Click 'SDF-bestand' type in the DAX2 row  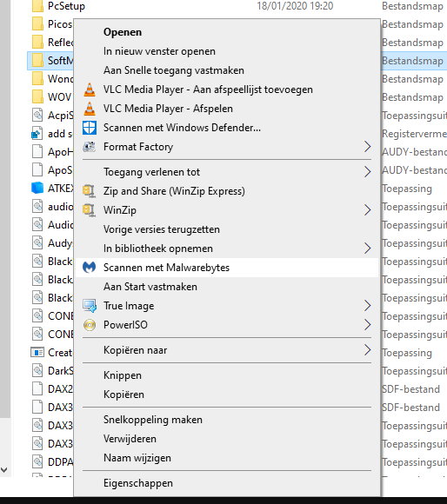[x=410, y=389]
